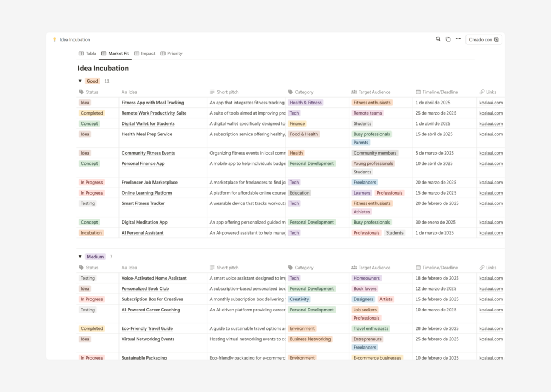The image size is (551, 392).
Task: Switch to the Tabla view tab
Action: click(88, 53)
